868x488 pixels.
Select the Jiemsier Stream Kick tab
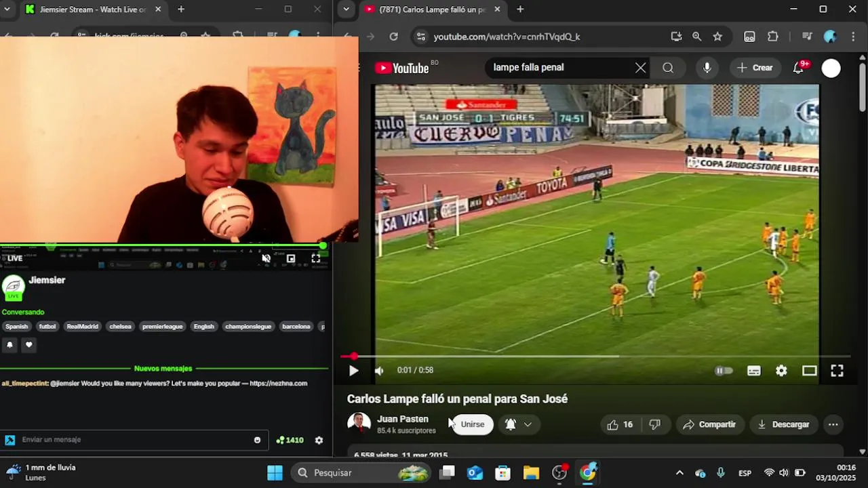(93, 9)
